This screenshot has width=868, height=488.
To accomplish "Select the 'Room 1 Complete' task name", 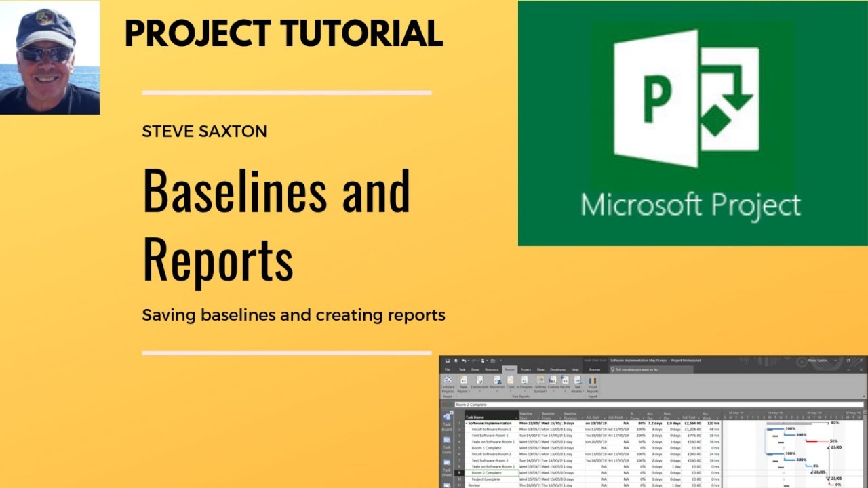I will 486,448.
